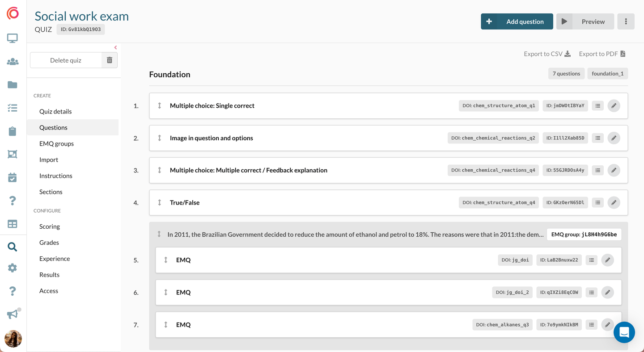Edit question 1 with the pencil icon
The image size is (644, 352).
tap(614, 106)
